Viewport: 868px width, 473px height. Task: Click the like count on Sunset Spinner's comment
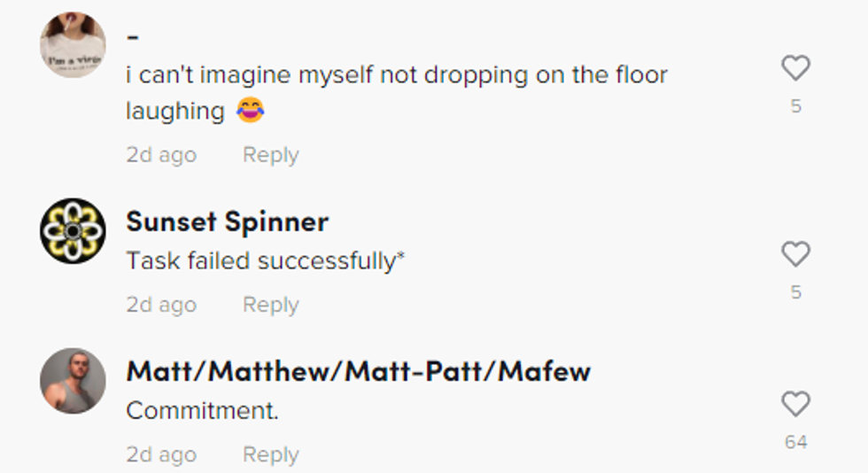[795, 291]
